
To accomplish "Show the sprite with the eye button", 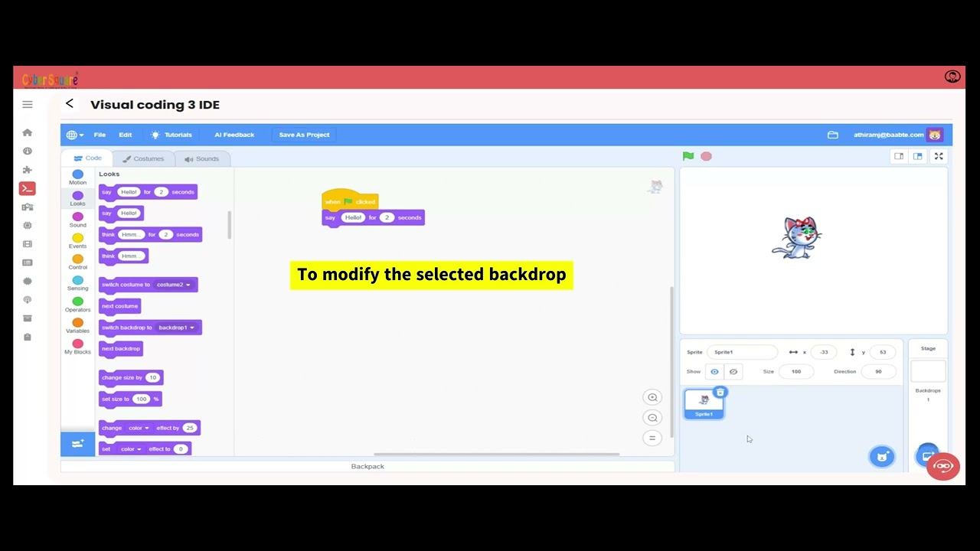I will pyautogui.click(x=714, y=372).
